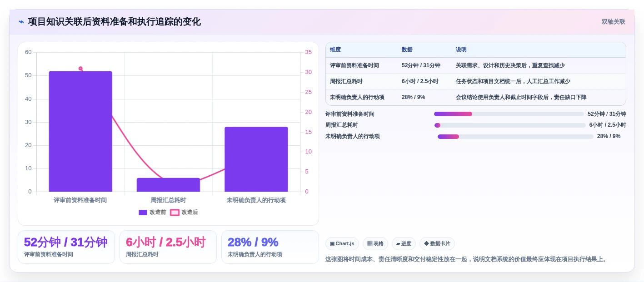Click the 说明 table column header
This screenshot has width=644, height=282.
click(x=461, y=50)
